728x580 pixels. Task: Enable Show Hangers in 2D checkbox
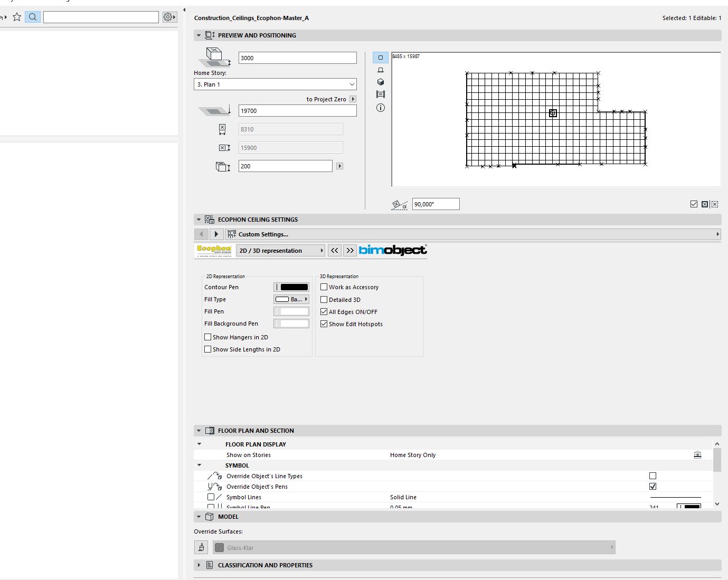click(208, 337)
